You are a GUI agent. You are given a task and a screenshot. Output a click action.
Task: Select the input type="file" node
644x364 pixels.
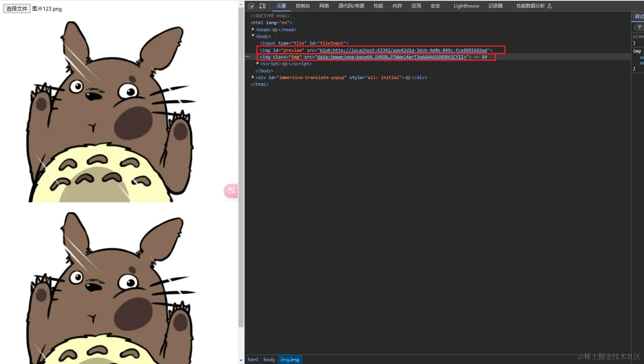(x=304, y=43)
